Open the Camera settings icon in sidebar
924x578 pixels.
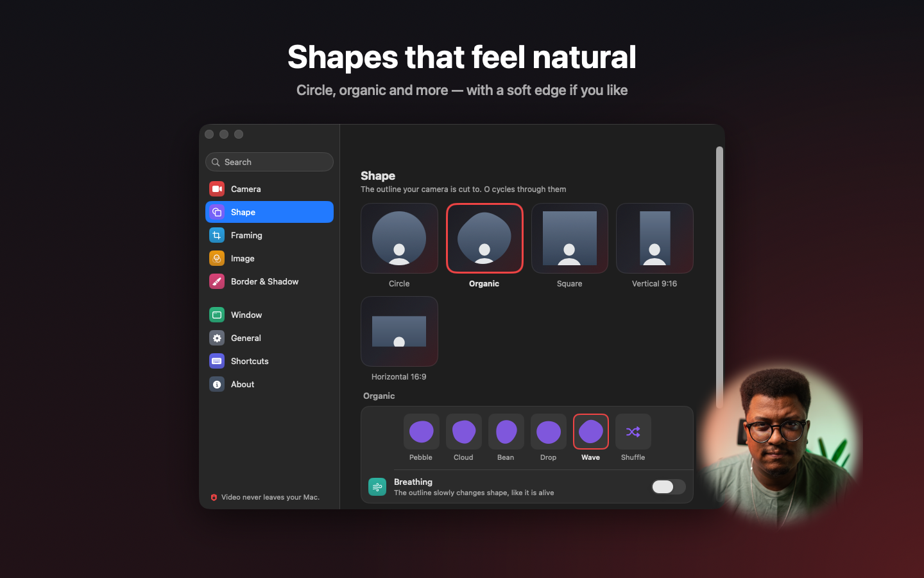coord(217,189)
